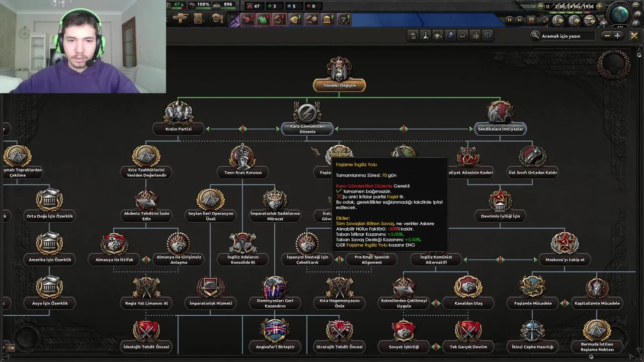
Task: Select the İspanyol Desteği İçin Cebelitarık focus
Action: pos(307,250)
